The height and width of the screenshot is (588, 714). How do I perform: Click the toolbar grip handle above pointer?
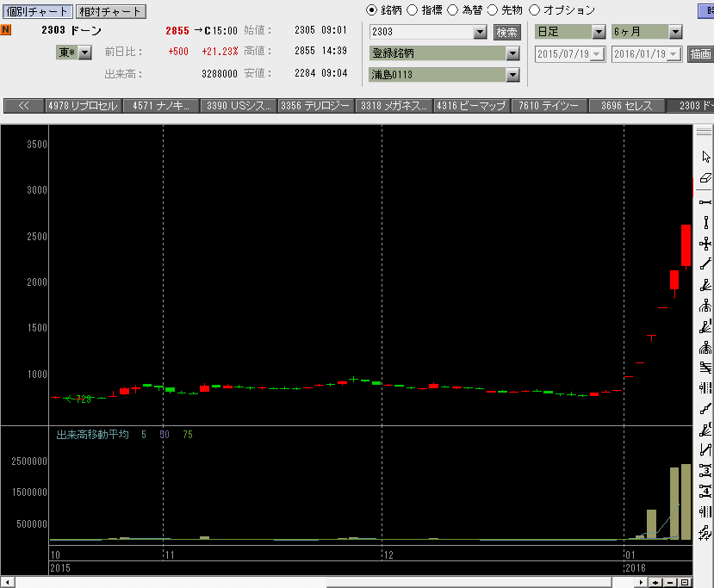(x=704, y=132)
